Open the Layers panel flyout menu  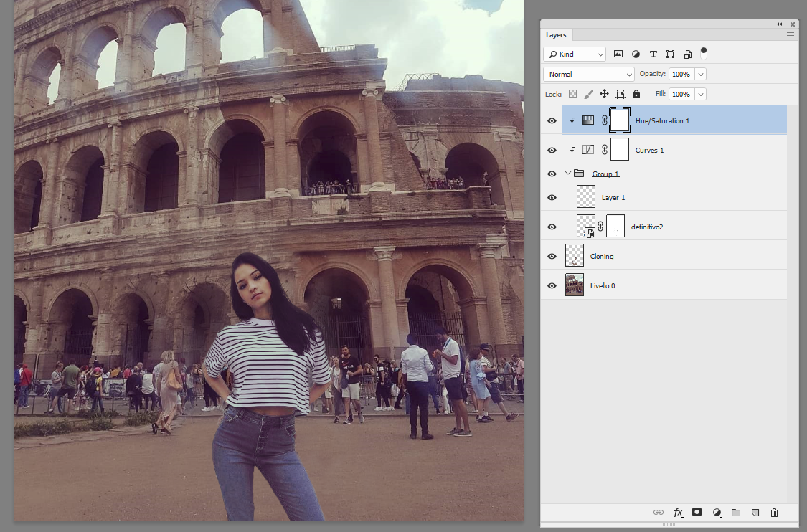[x=790, y=34]
